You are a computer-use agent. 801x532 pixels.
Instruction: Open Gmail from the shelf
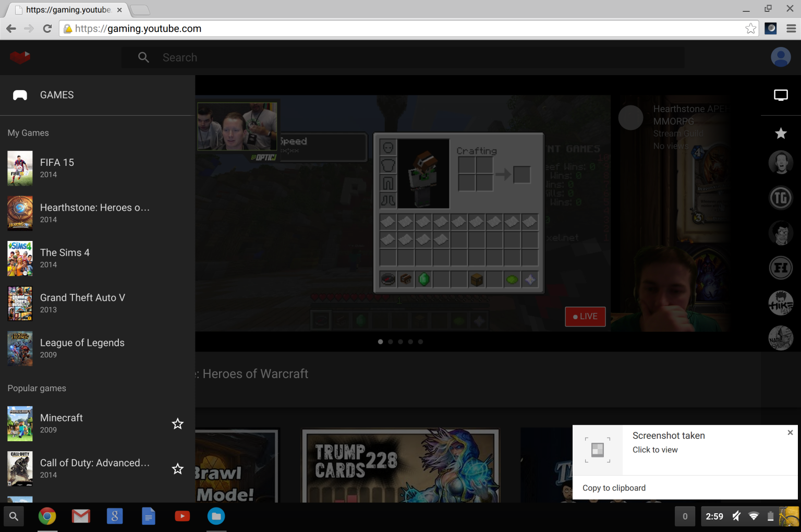(x=81, y=516)
